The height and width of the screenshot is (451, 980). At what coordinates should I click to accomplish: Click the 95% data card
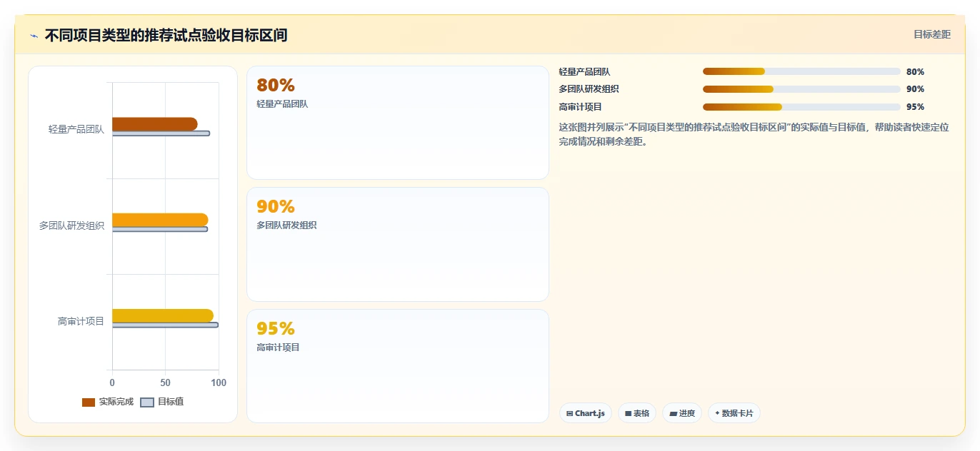click(x=398, y=366)
